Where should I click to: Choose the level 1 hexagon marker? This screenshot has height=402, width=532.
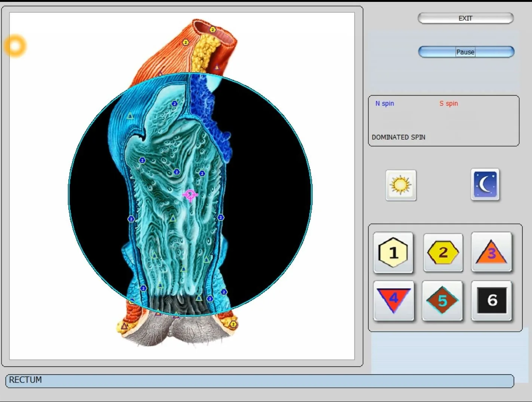pos(393,253)
